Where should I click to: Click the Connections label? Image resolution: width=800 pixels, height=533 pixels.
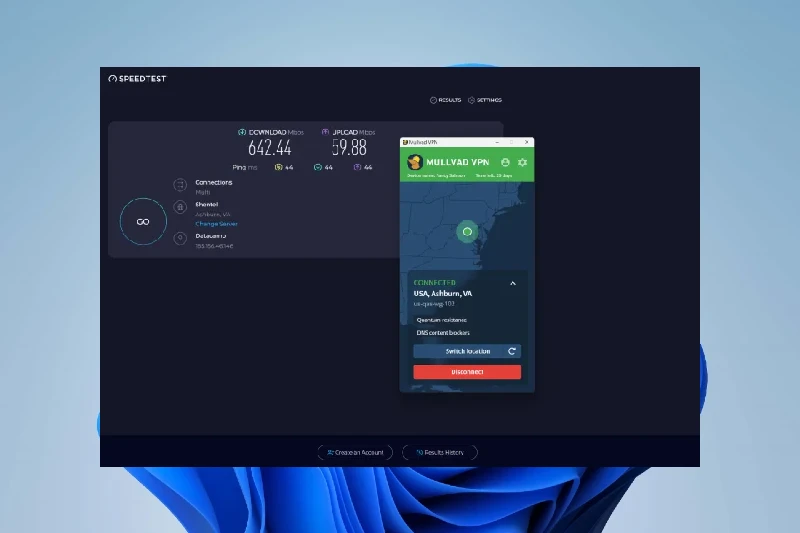coord(214,182)
